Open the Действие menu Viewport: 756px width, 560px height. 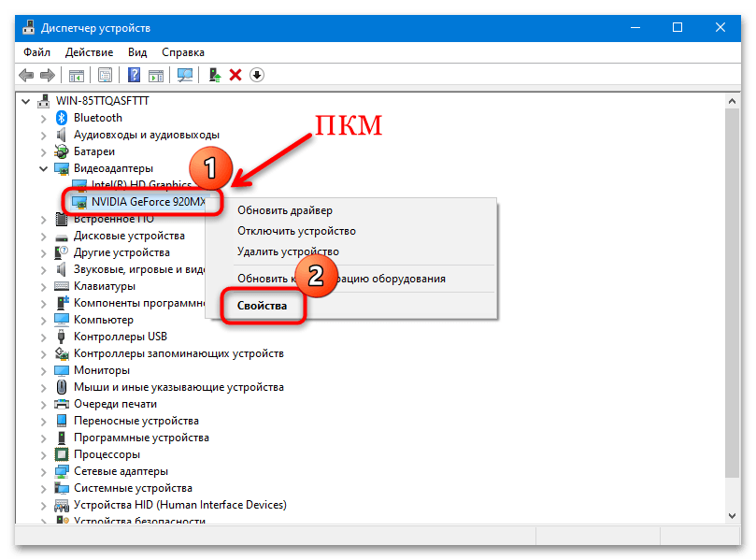pyautogui.click(x=90, y=52)
